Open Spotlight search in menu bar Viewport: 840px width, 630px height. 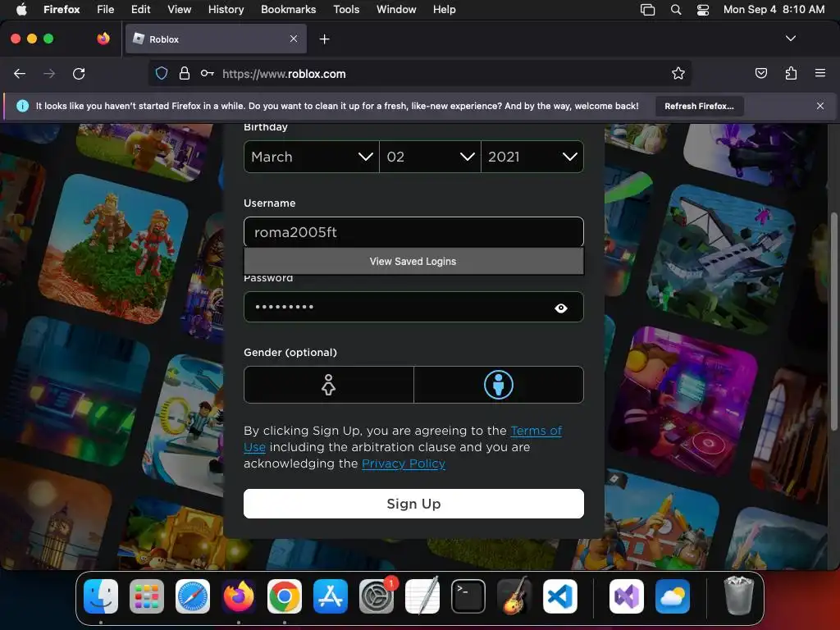pos(676,10)
